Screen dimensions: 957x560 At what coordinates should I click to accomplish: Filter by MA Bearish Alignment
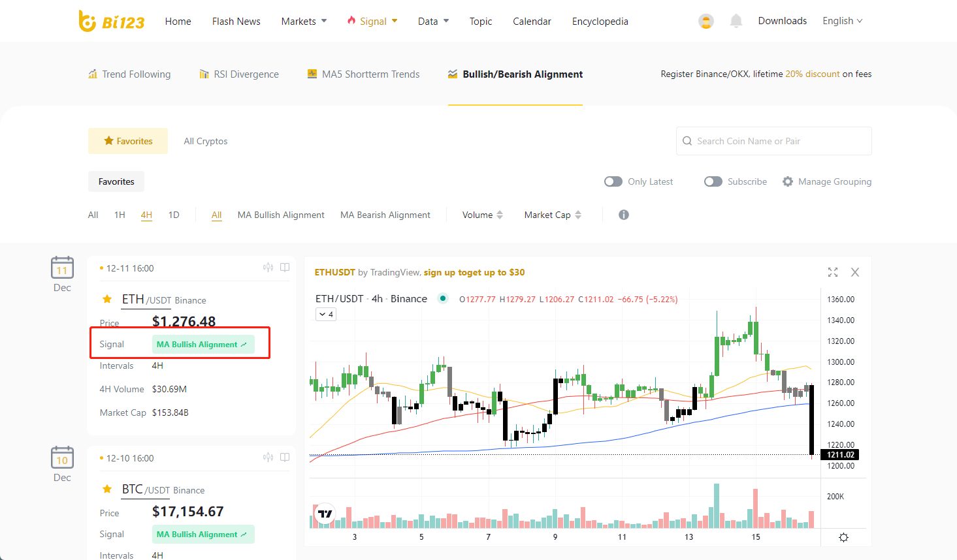point(385,215)
